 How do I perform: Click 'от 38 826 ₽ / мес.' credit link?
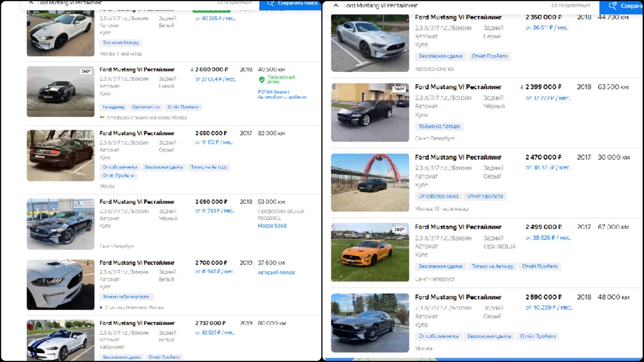coord(548,238)
